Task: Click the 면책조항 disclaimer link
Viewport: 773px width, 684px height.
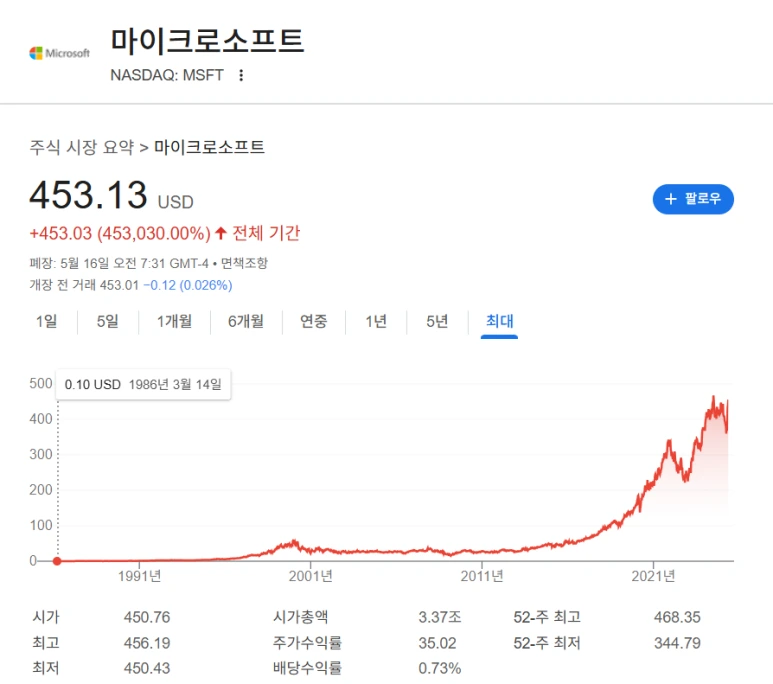Action: [245, 263]
